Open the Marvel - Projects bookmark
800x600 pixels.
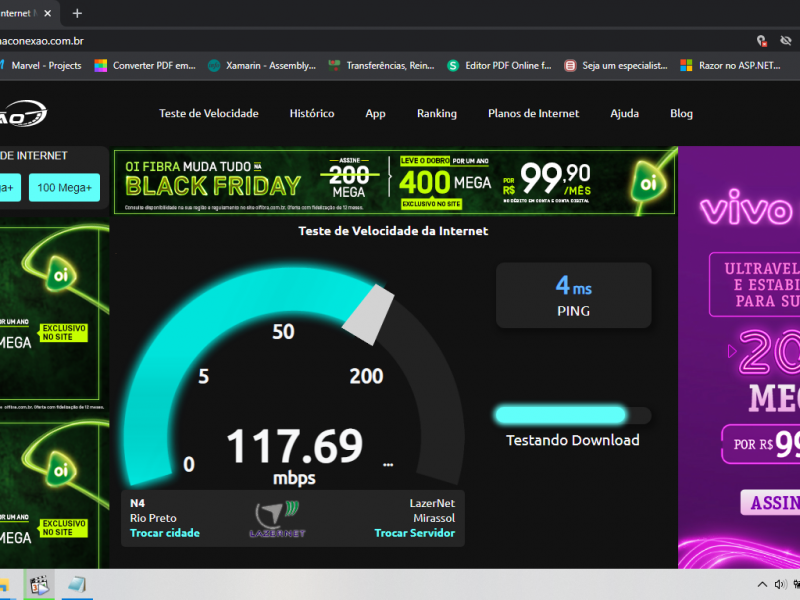coord(41,65)
